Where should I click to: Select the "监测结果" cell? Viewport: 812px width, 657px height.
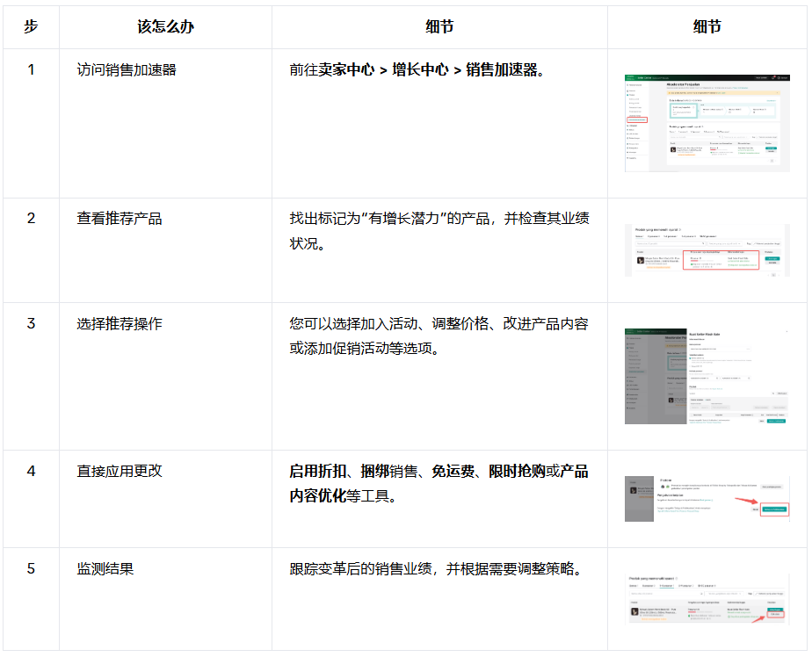[x=105, y=569]
